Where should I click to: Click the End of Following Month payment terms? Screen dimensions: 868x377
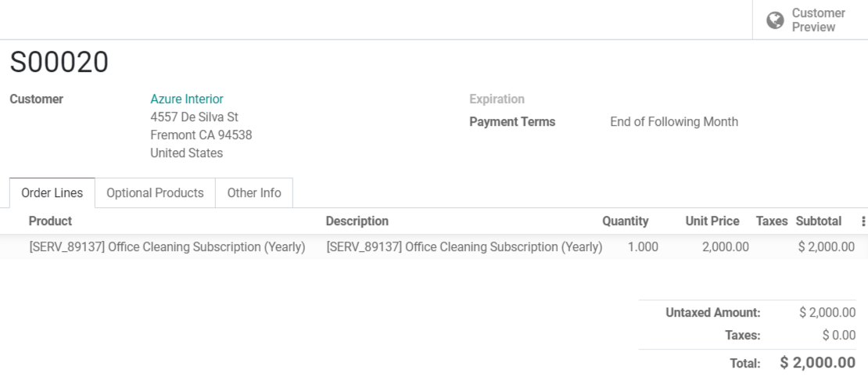pyautogui.click(x=673, y=122)
